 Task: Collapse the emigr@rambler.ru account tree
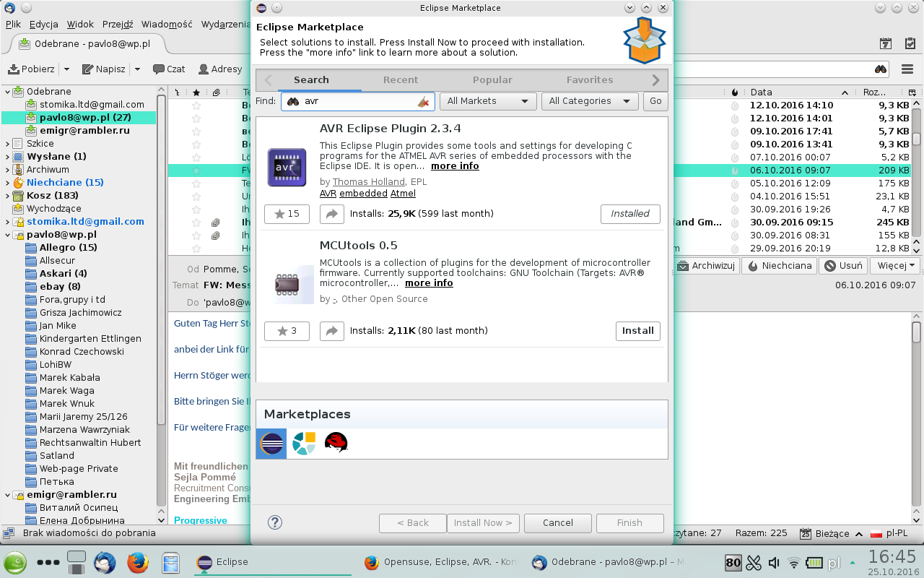pos(7,495)
